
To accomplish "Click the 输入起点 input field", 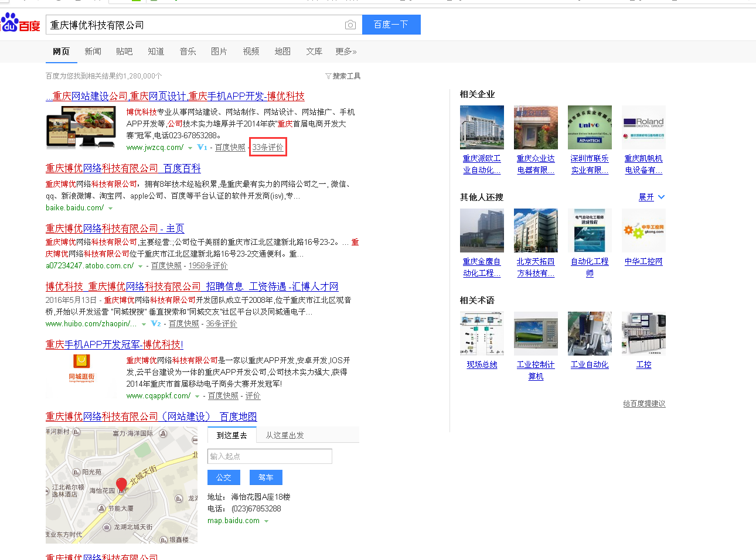I will tap(270, 456).
